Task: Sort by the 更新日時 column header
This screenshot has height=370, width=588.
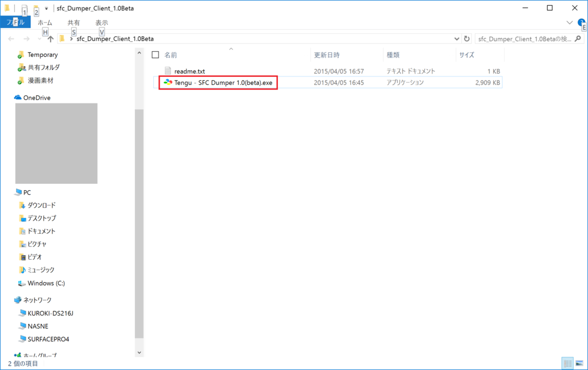Action: pos(327,55)
